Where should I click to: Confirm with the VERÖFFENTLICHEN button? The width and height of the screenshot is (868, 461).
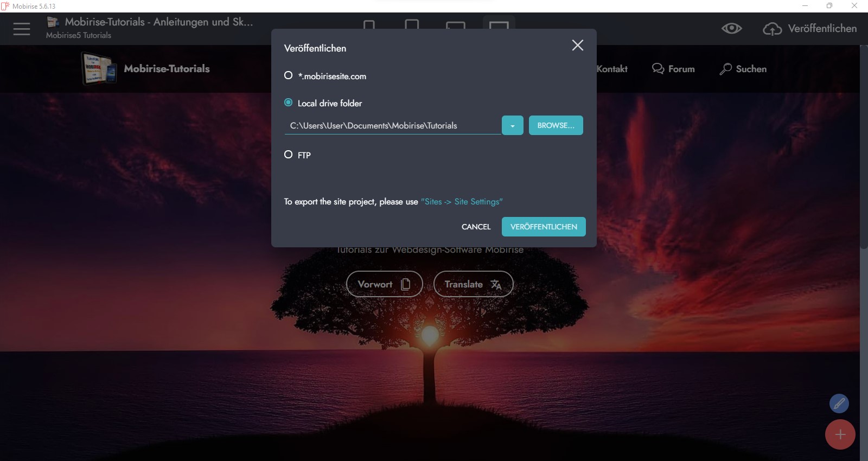[x=544, y=227]
